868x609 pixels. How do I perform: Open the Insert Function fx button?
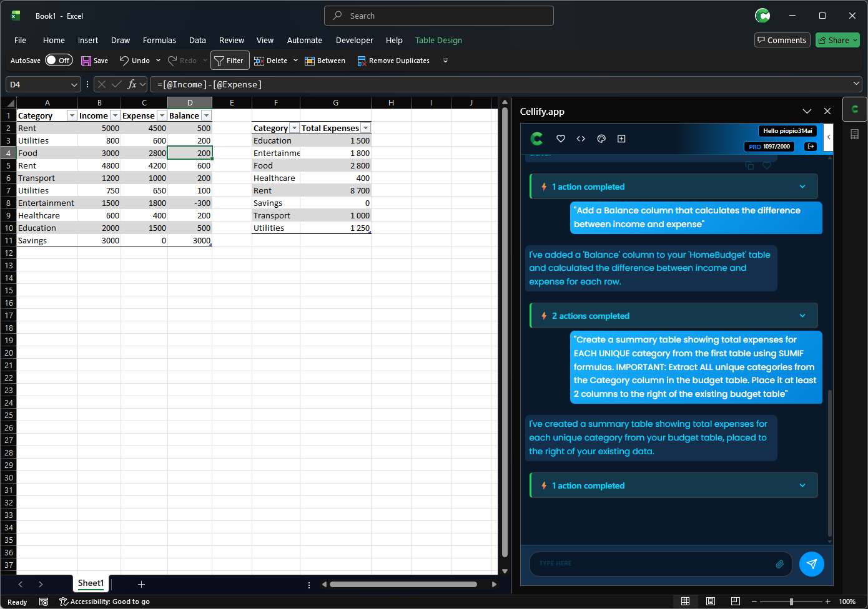[132, 84]
